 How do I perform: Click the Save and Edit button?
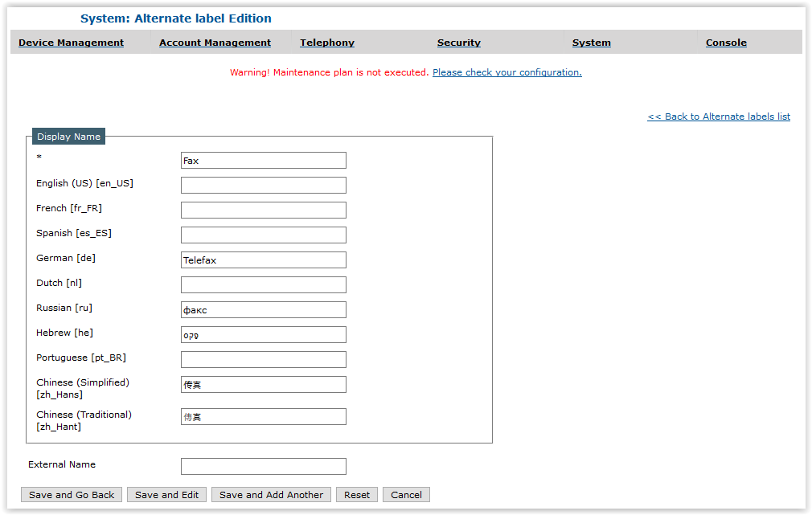pyautogui.click(x=166, y=495)
